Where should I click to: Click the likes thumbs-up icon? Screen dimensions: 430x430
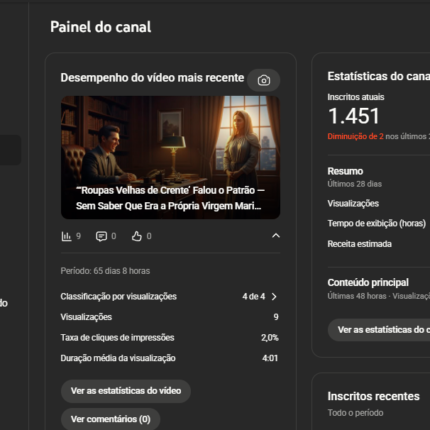pyautogui.click(x=137, y=236)
